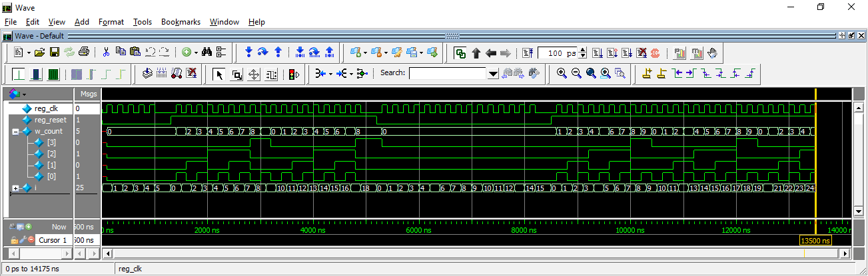Open the Tools menu
This screenshot has width=868, height=276.
143,22
